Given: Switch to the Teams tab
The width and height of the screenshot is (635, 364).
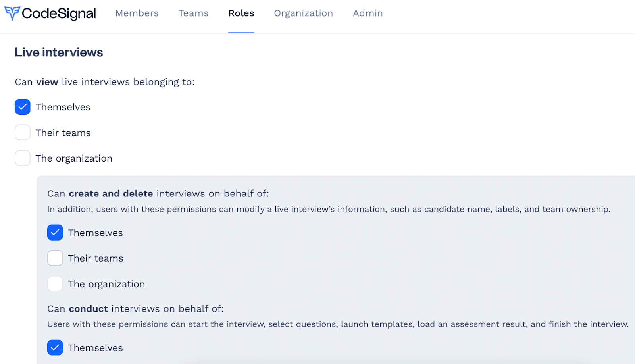Looking at the screenshot, I should (x=193, y=13).
